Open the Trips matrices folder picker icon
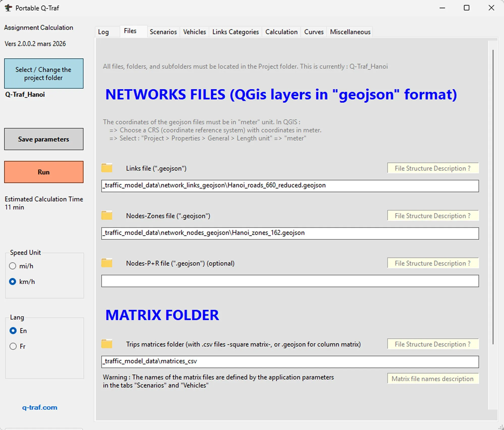This screenshot has width=504, height=430. pyautogui.click(x=107, y=344)
